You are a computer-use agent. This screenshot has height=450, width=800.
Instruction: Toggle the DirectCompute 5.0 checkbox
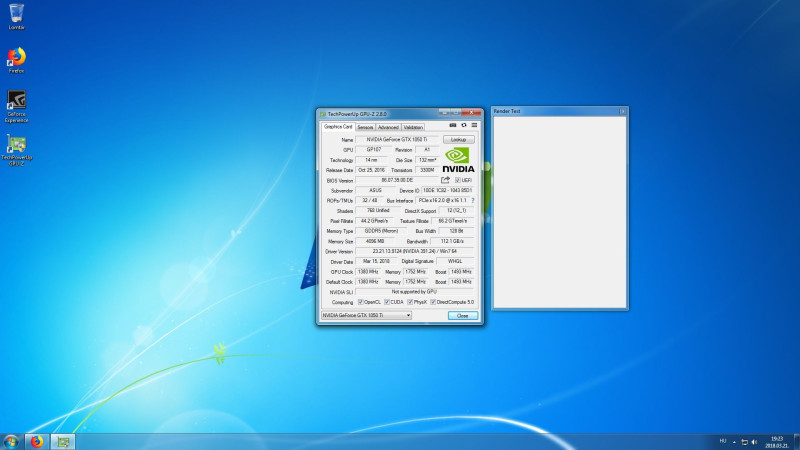433,302
